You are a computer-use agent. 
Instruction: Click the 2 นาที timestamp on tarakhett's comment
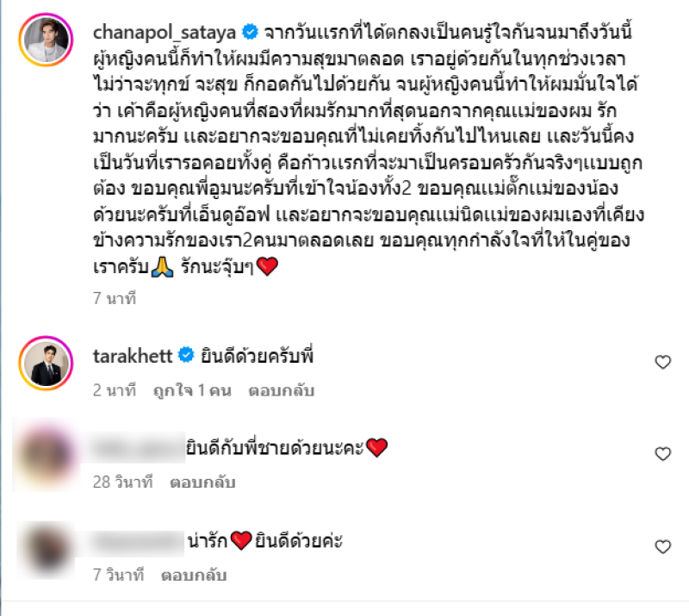(x=115, y=390)
